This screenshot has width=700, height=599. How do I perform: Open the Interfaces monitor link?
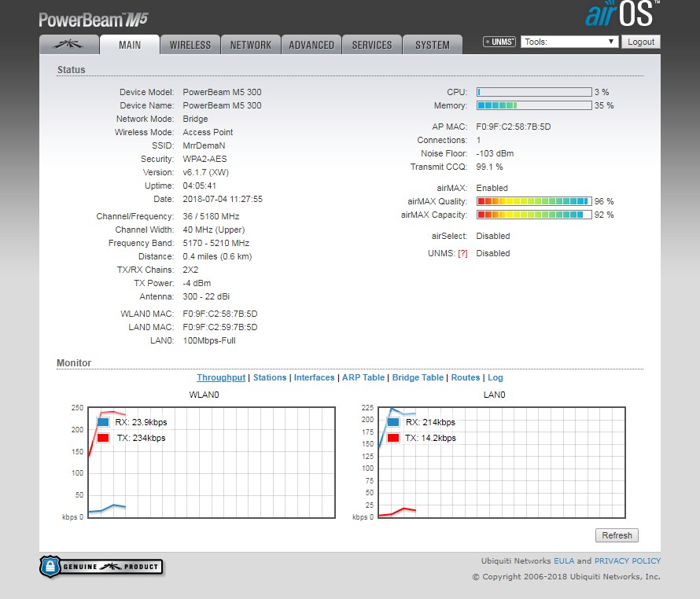[x=314, y=377]
